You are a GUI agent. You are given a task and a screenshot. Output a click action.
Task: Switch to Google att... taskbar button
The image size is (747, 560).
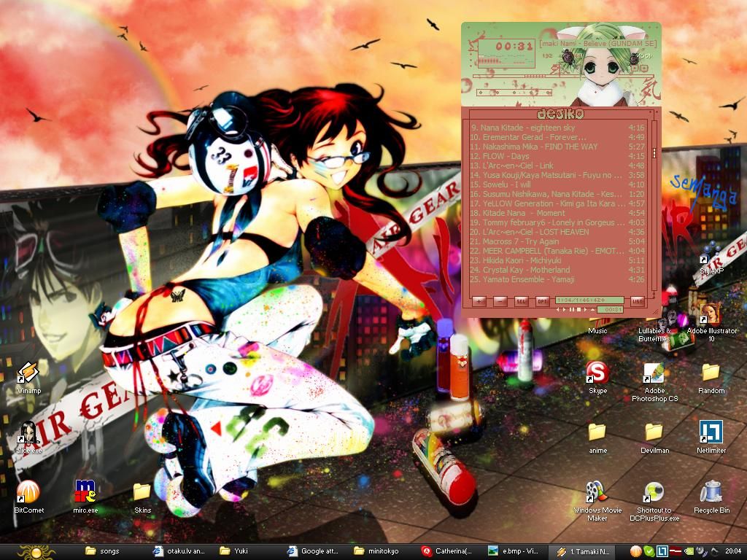pos(314,552)
